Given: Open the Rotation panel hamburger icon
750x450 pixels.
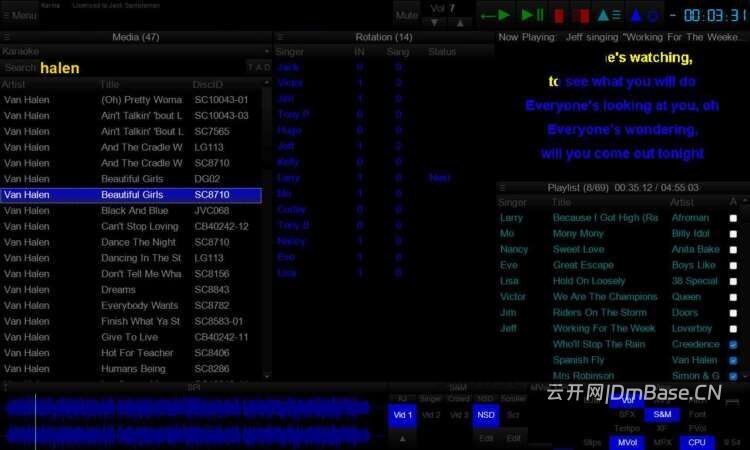Looking at the screenshot, I should point(281,37).
